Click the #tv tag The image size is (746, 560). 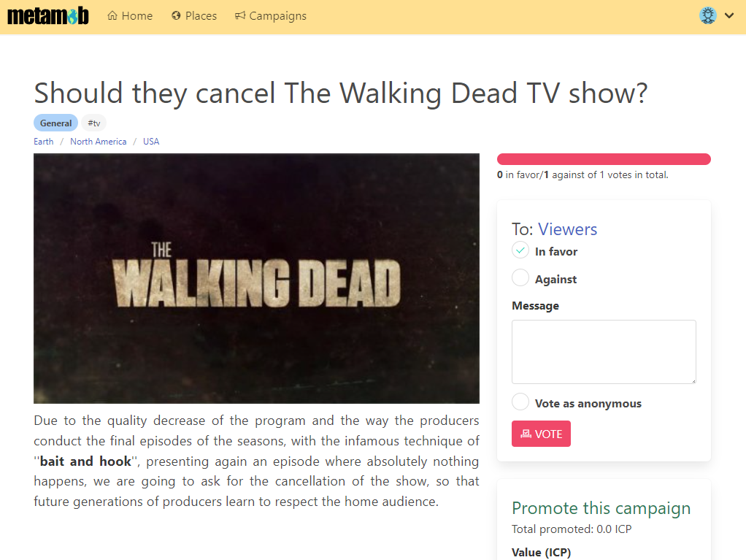(x=93, y=123)
